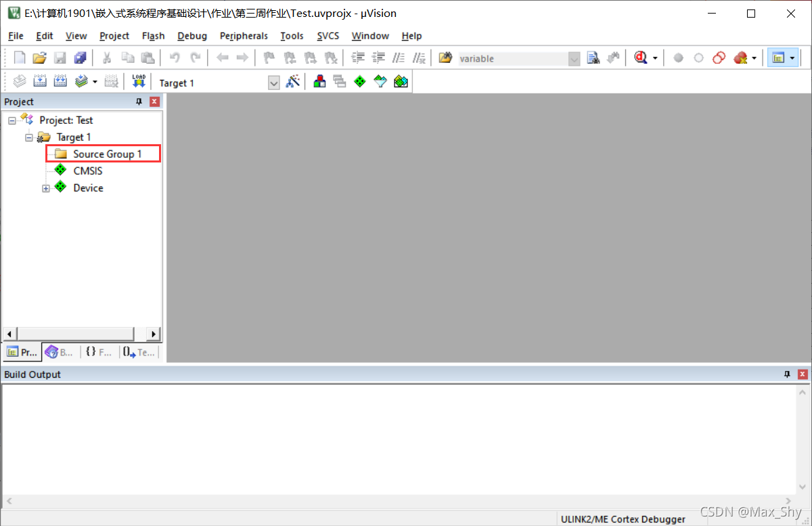Image resolution: width=812 pixels, height=526 pixels.
Task: Click the variable search input field
Action: click(513, 59)
